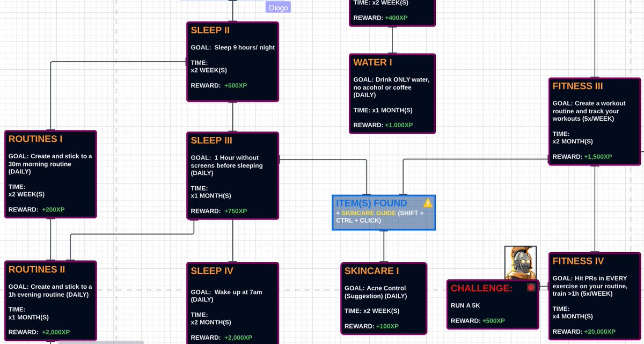Image resolution: width=644 pixels, height=344 pixels.
Task: Click the CHALLENGE reward +500XP
Action: (x=494, y=321)
